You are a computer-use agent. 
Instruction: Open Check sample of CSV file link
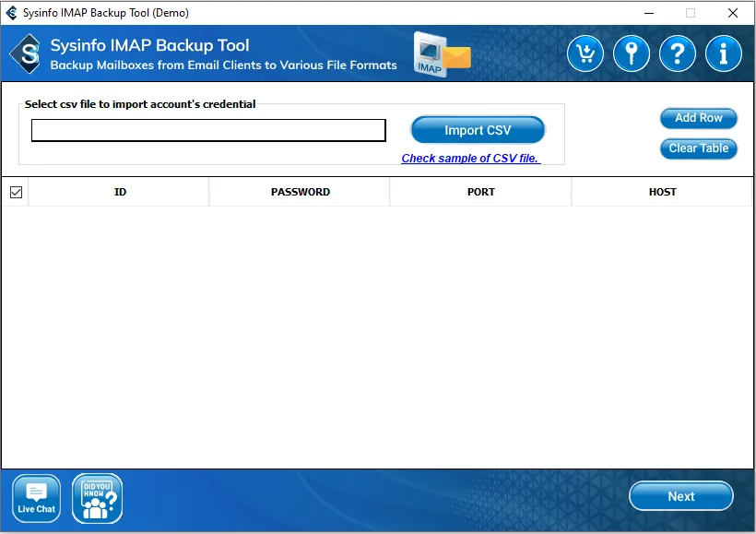pyautogui.click(x=470, y=159)
